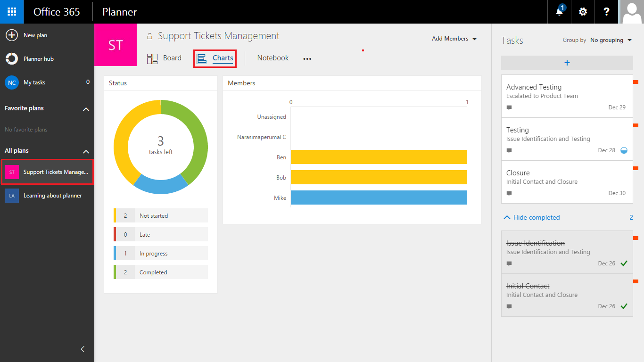Click the help question mark icon

pos(606,12)
